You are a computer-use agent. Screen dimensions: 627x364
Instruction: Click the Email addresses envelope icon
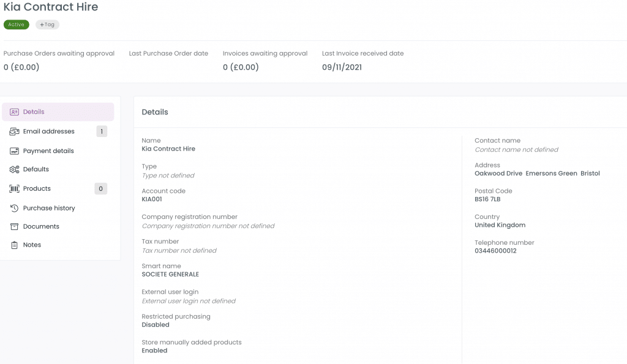click(15, 132)
